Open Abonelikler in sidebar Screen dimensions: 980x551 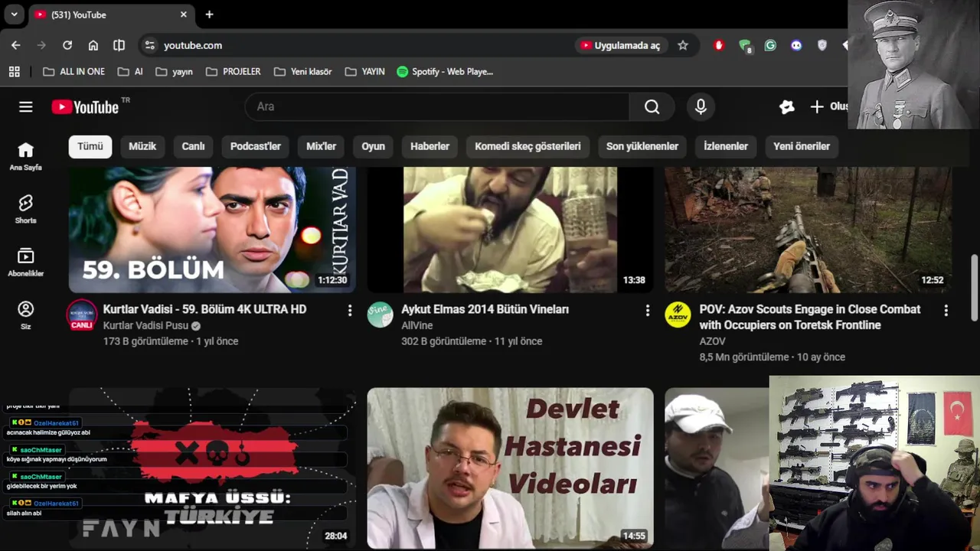pyautogui.click(x=26, y=262)
